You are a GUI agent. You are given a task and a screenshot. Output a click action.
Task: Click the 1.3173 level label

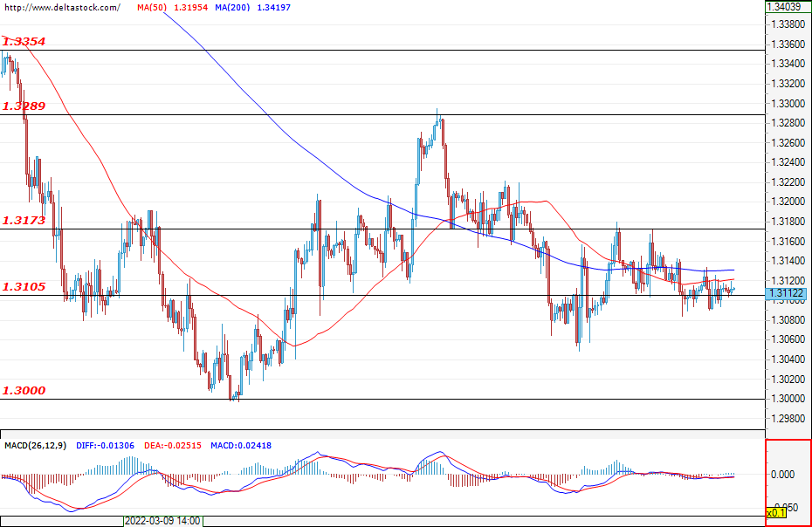24,221
